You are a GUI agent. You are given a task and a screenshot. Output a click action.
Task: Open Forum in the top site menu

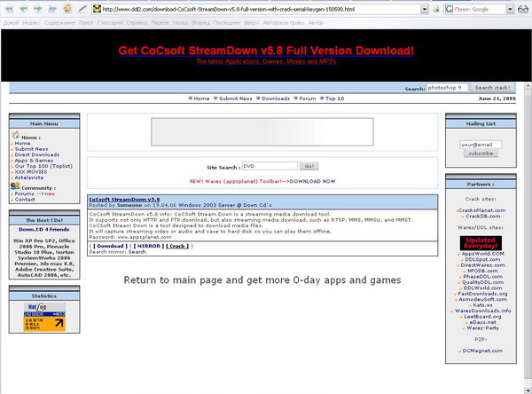point(308,98)
